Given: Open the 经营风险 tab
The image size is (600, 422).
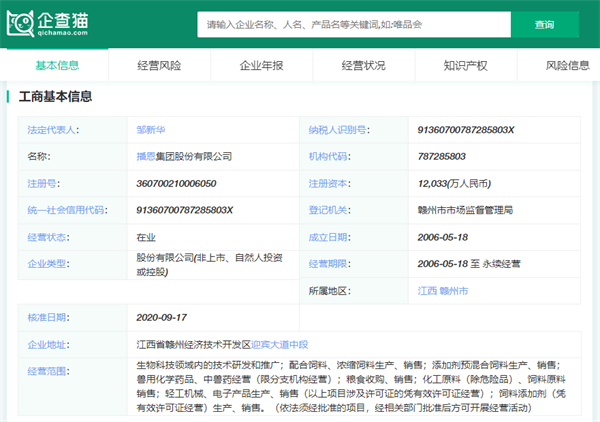Looking at the screenshot, I should (x=159, y=65).
